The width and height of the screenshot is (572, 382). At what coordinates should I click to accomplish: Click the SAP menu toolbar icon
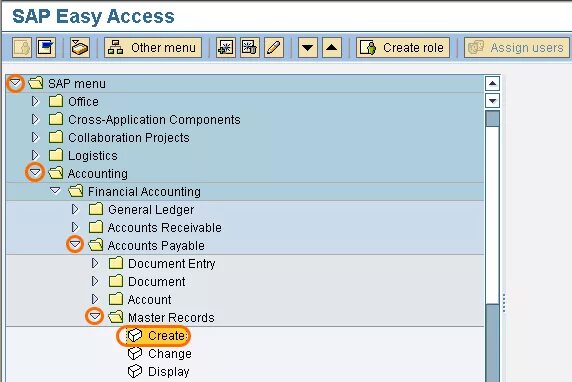(46, 48)
